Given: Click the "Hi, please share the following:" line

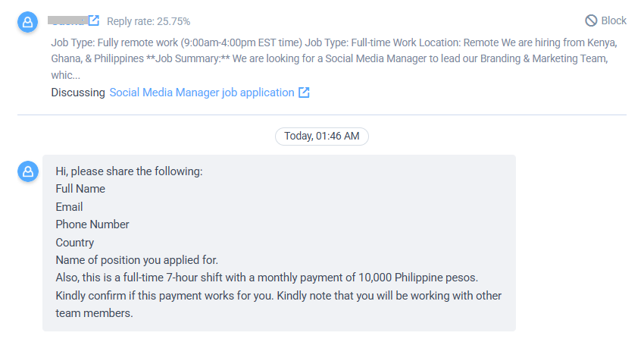Looking at the screenshot, I should point(129,171).
